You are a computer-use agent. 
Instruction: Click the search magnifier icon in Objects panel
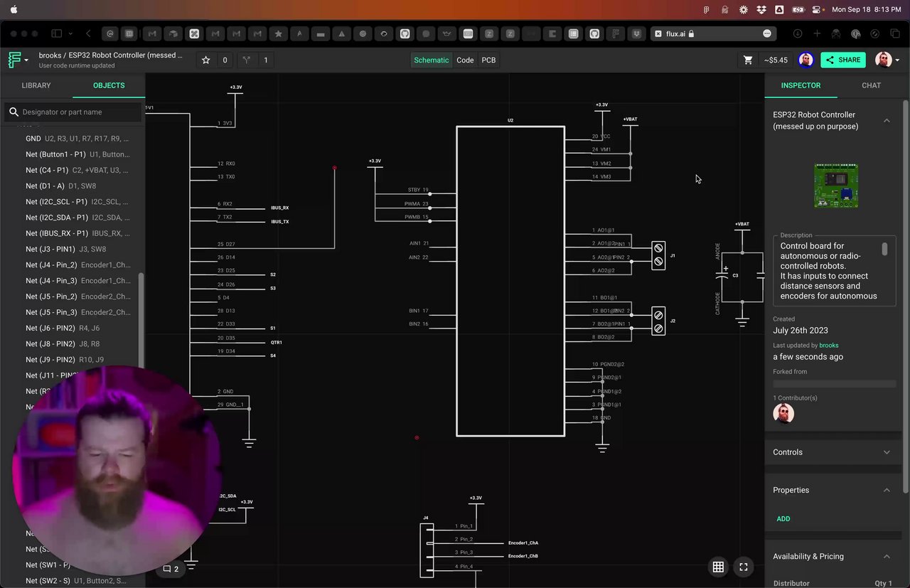point(14,112)
